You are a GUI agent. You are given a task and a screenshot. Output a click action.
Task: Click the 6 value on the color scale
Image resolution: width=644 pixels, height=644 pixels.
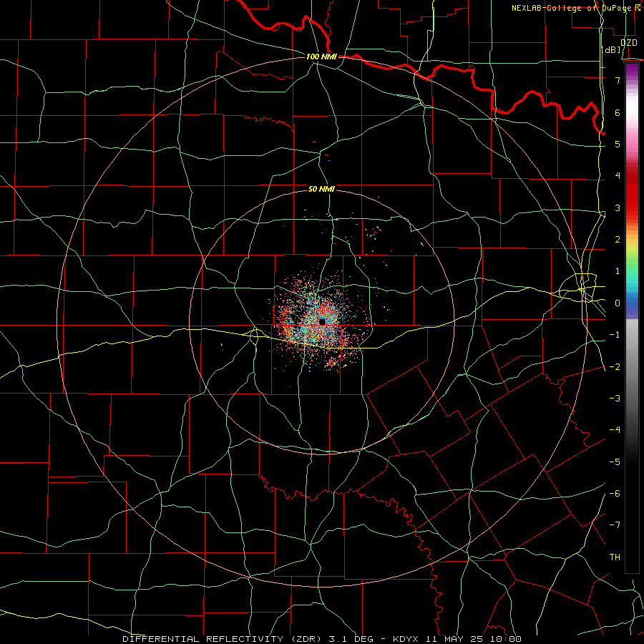pos(618,112)
